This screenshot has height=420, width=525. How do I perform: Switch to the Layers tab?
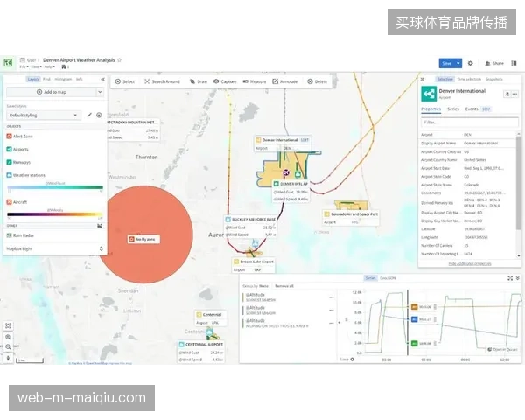pos(33,79)
